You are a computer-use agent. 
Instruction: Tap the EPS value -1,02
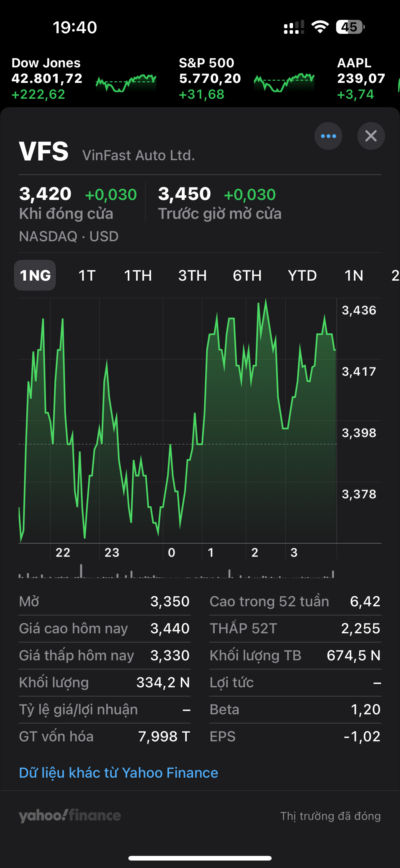click(362, 736)
